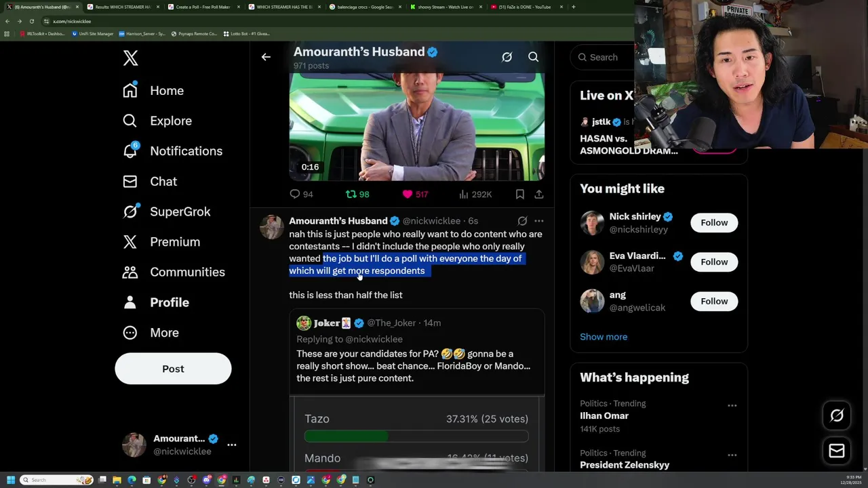
Task: Open Communities in the sidebar
Action: click(x=174, y=272)
